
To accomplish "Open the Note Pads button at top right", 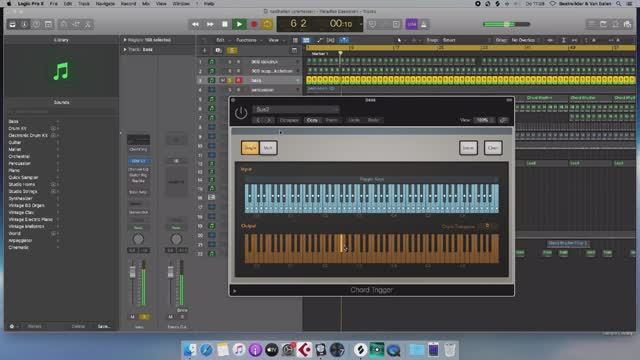I will [603, 24].
